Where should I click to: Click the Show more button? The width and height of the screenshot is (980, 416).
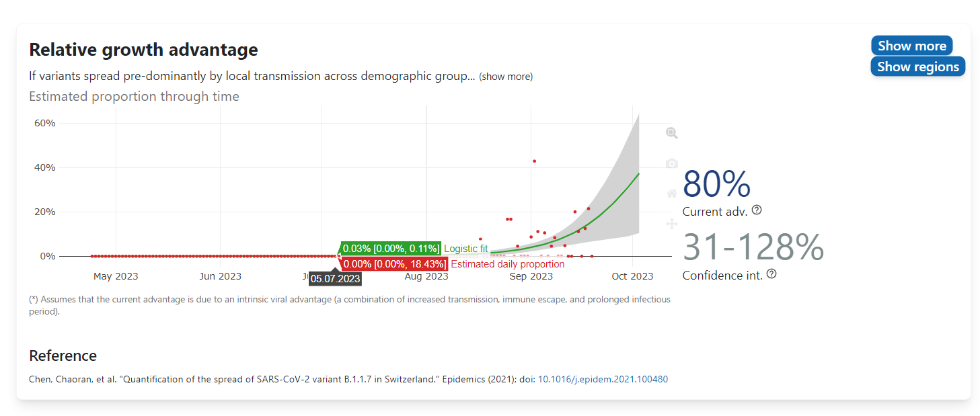click(x=911, y=46)
